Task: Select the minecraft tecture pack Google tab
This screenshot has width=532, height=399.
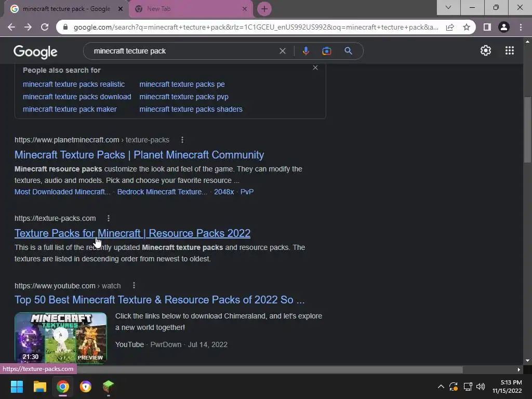Action: click(x=66, y=9)
